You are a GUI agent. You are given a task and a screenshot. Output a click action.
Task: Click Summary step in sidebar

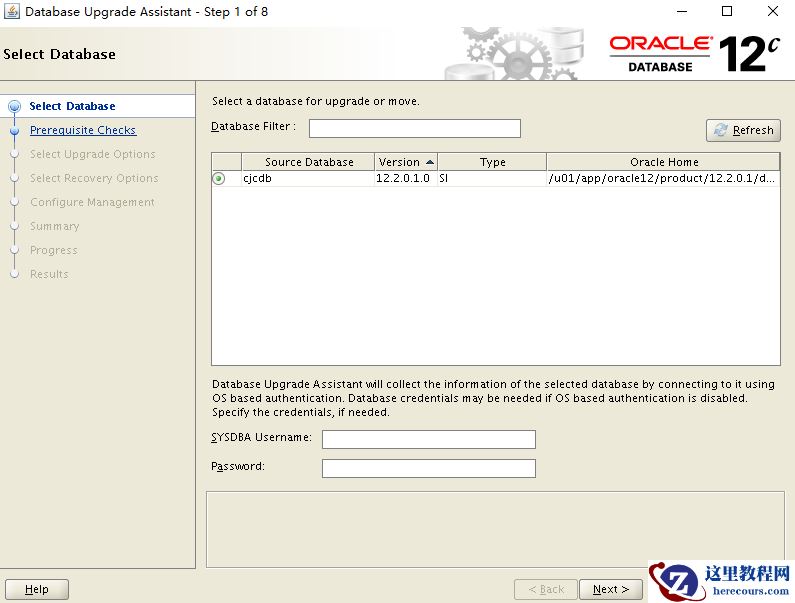point(55,226)
